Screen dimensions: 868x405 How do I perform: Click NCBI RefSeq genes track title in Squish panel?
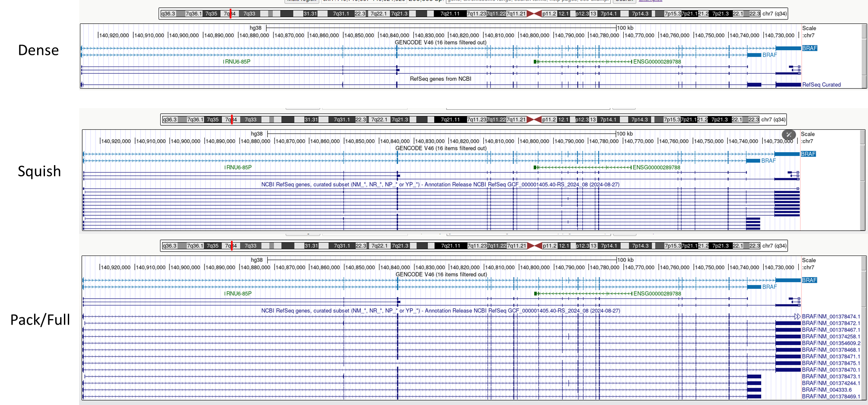(x=440, y=185)
